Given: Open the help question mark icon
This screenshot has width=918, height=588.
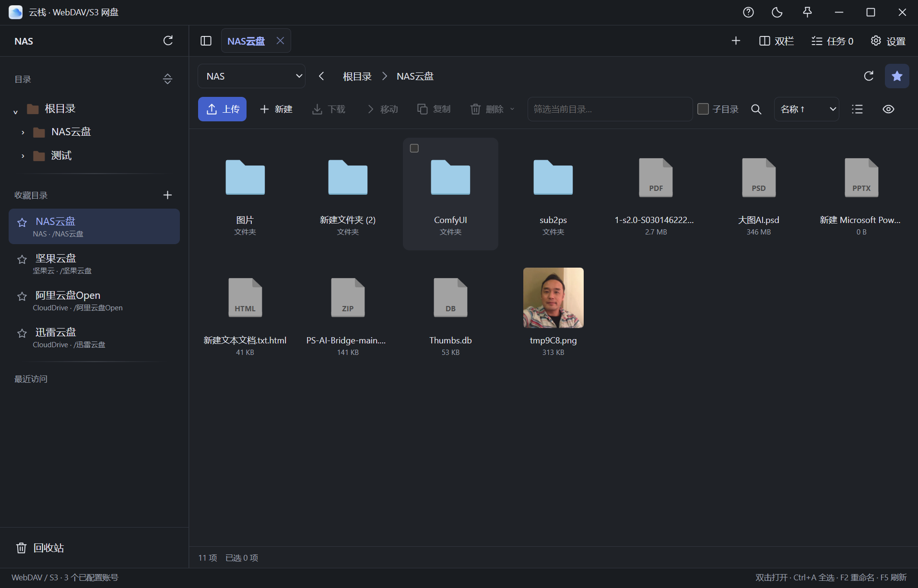Looking at the screenshot, I should 748,12.
